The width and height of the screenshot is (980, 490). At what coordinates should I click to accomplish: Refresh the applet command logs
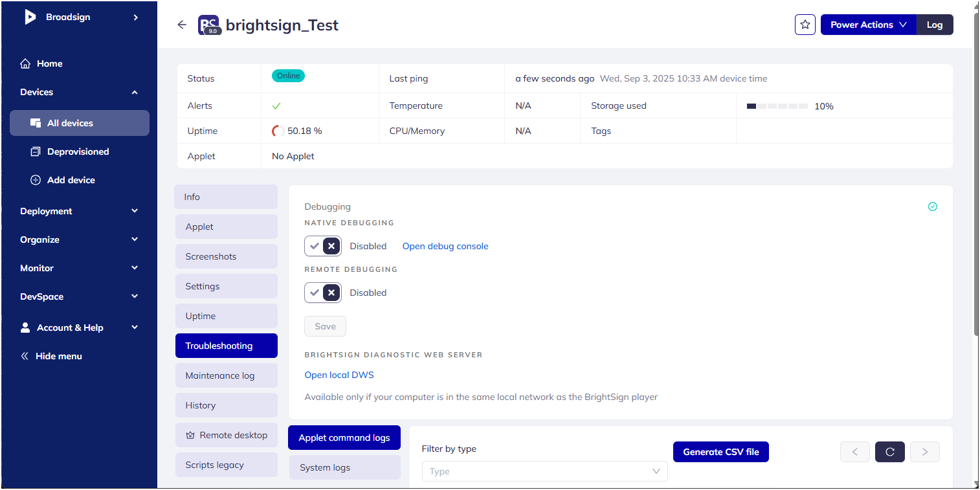890,452
